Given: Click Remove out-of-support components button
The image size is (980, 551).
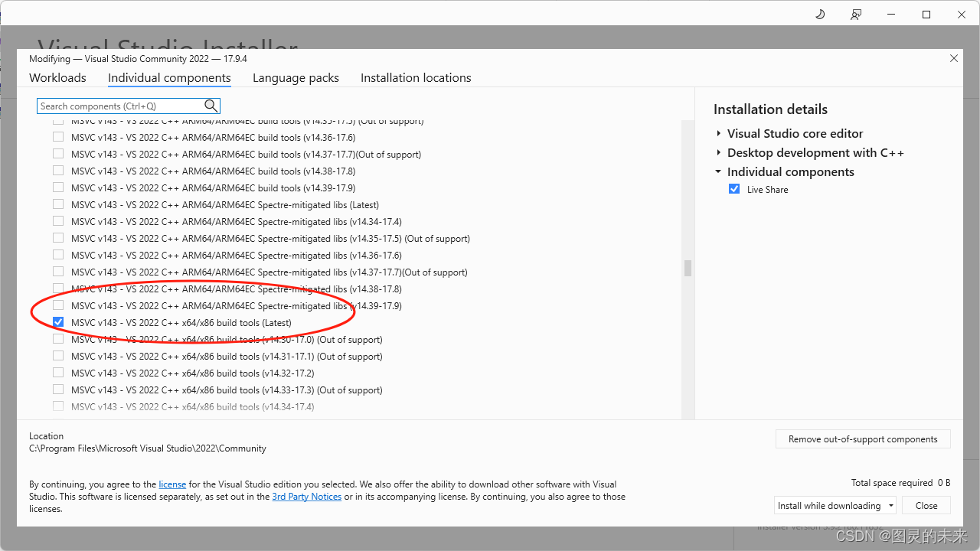Looking at the screenshot, I should [863, 439].
